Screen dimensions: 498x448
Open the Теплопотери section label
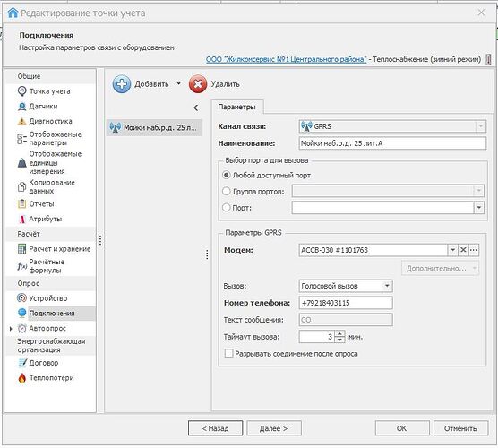click(x=51, y=378)
